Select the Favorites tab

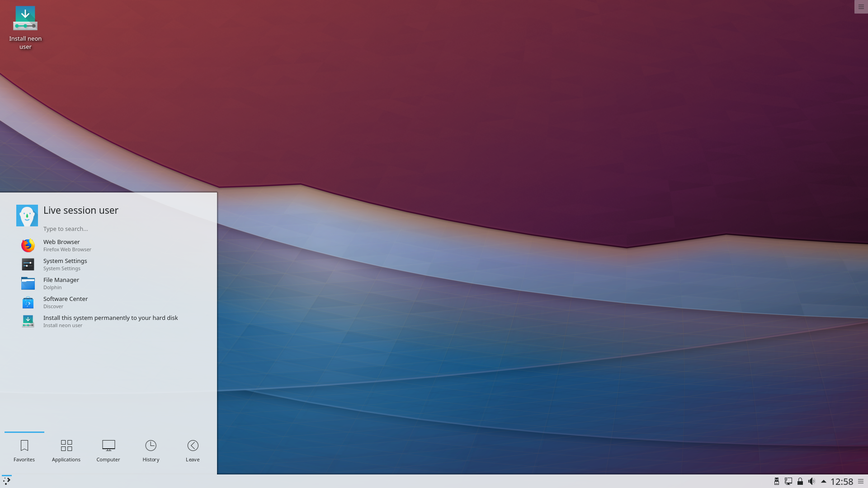(24, 450)
